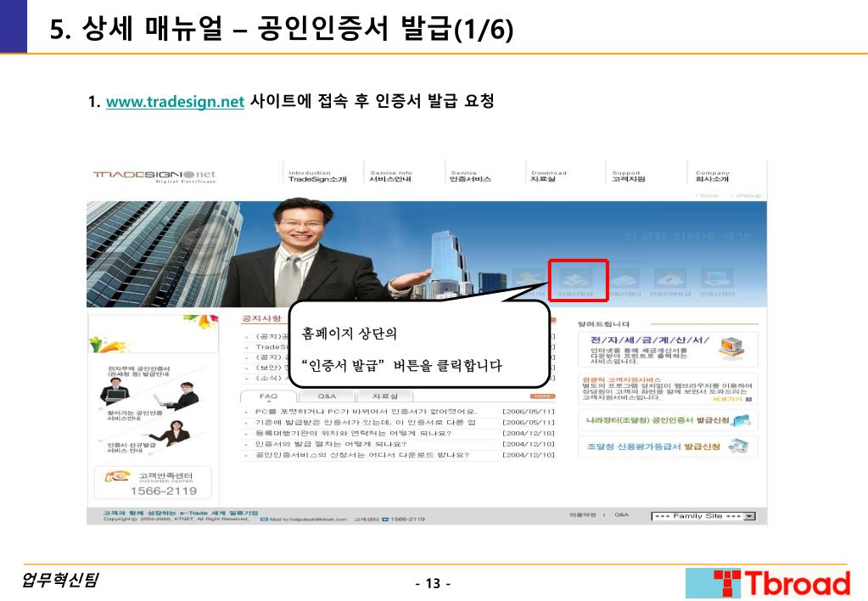Click man holding laptop picture in sidebar
Viewport: 868px width, 601px height.
[115, 390]
